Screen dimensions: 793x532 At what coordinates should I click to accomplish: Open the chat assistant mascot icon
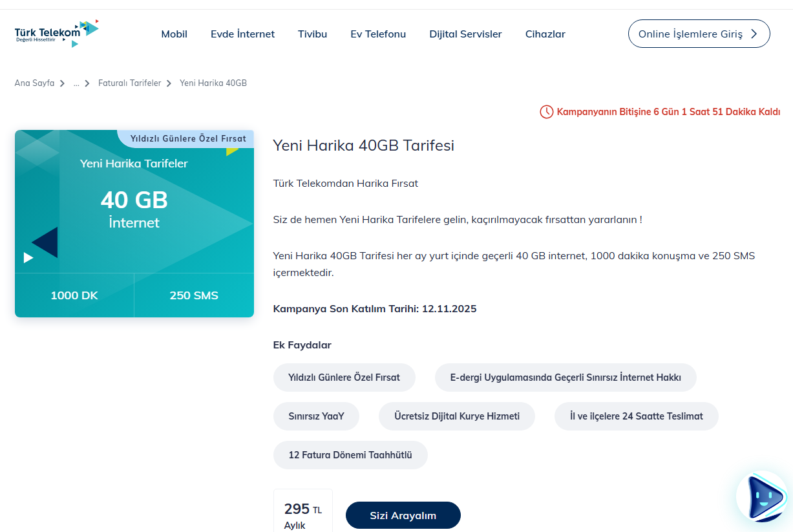[763, 496]
